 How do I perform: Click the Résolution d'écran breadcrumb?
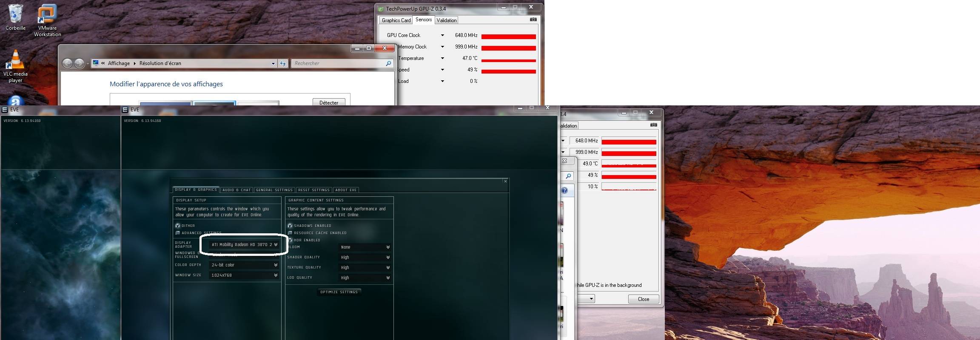tap(160, 63)
